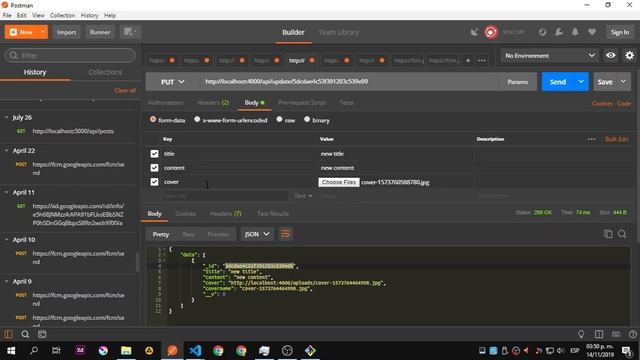
Task: Uncheck the title key row
Action: point(154,153)
